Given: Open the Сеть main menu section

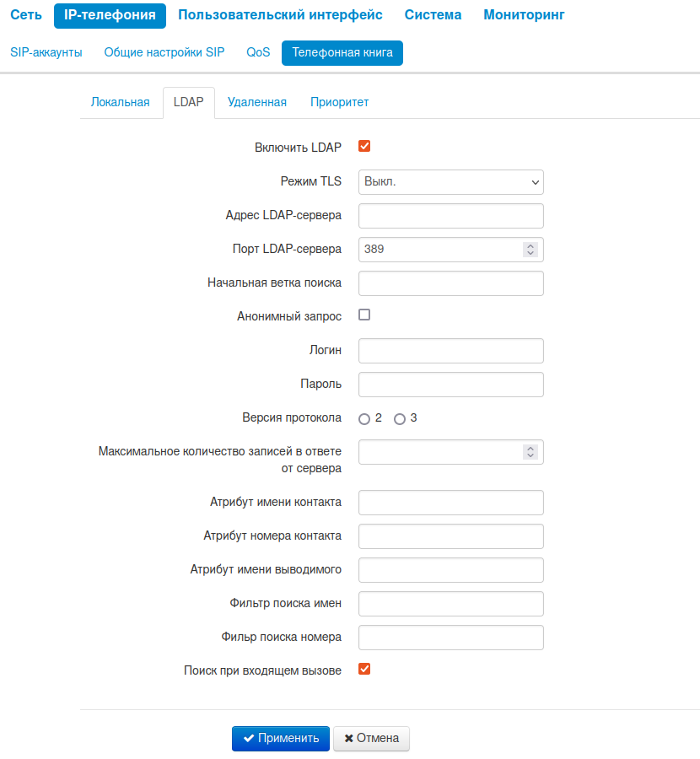Looking at the screenshot, I should point(26,15).
